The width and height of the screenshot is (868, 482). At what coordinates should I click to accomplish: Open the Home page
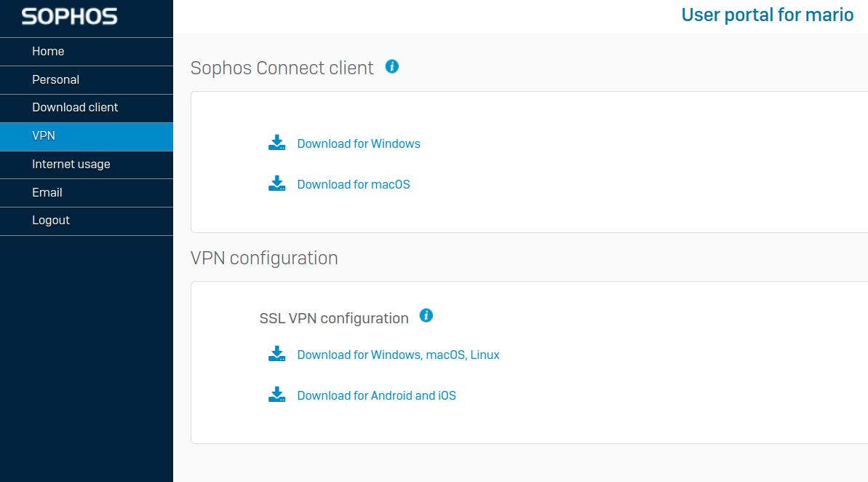click(48, 51)
